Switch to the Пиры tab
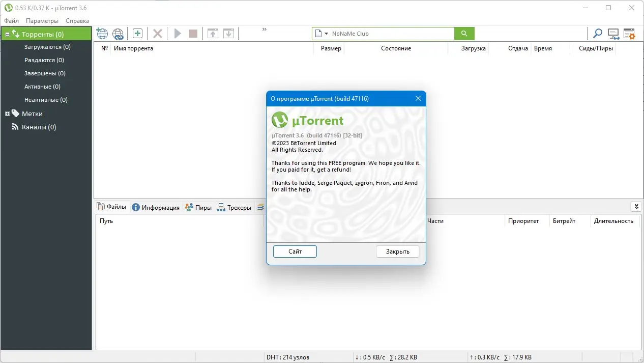This screenshot has width=644, height=363. pyautogui.click(x=198, y=207)
